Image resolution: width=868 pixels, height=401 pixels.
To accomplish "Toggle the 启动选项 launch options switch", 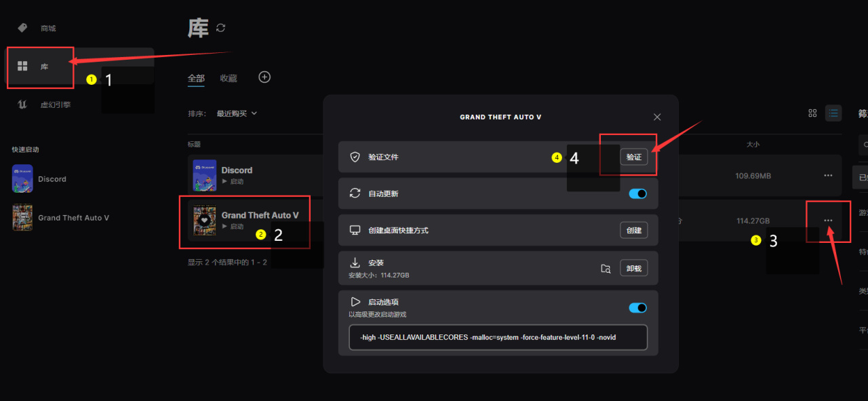I will 638,307.
